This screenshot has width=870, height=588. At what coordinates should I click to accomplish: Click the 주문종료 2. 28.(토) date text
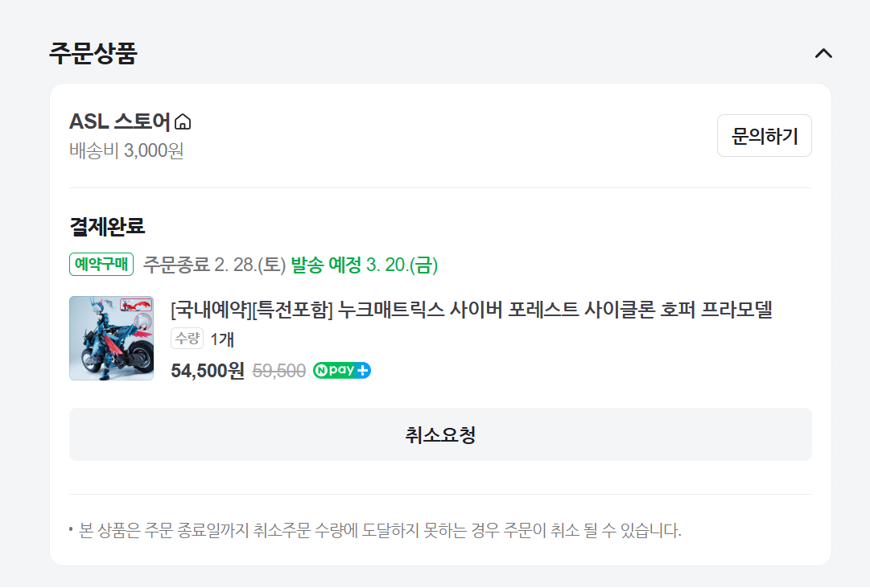coord(214,265)
